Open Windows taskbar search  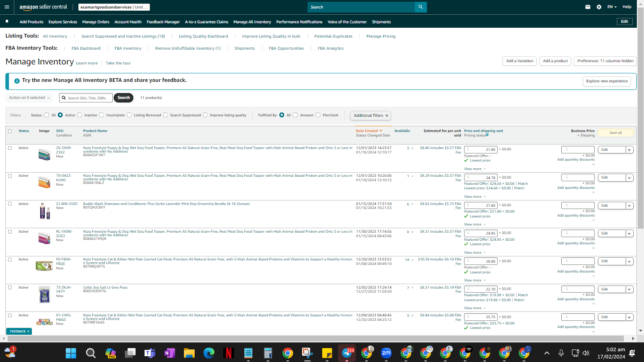pos(90,353)
